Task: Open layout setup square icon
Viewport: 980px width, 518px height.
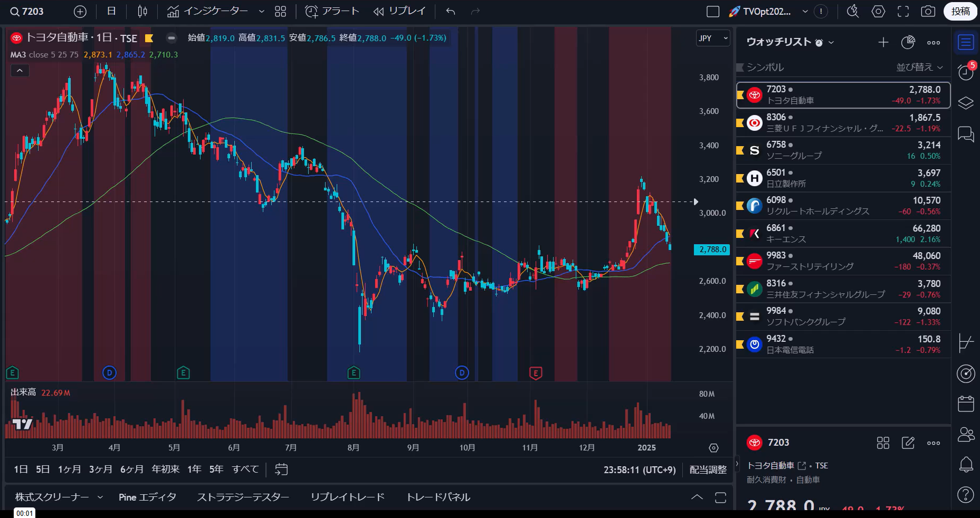Action: (x=713, y=12)
